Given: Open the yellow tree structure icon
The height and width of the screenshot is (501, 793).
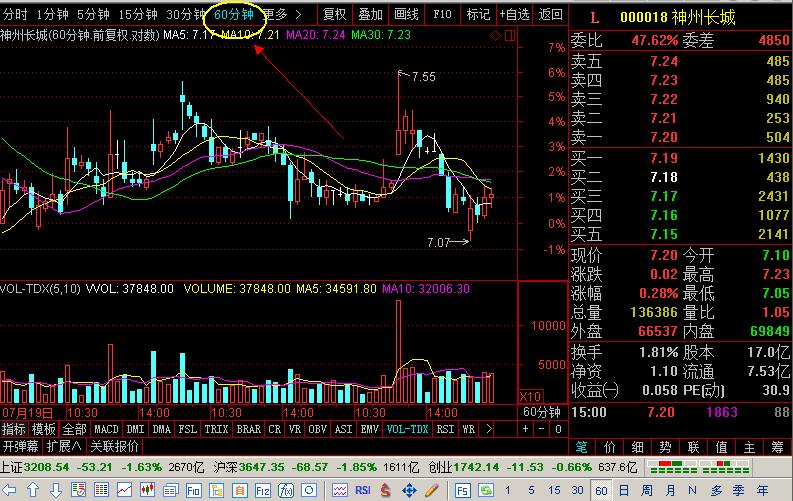Looking at the screenshot, I should [217, 490].
